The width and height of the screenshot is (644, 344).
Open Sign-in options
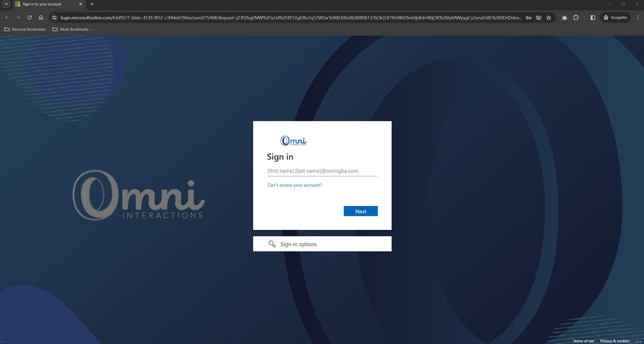[322, 244]
